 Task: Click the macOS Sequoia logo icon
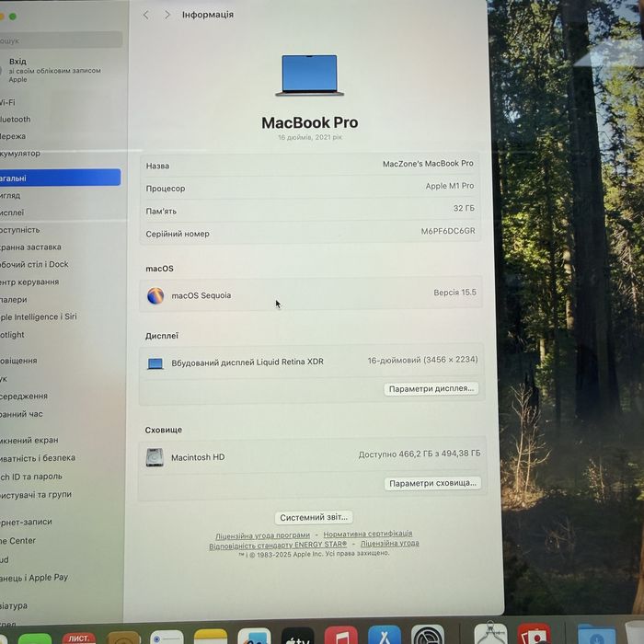coord(155,295)
